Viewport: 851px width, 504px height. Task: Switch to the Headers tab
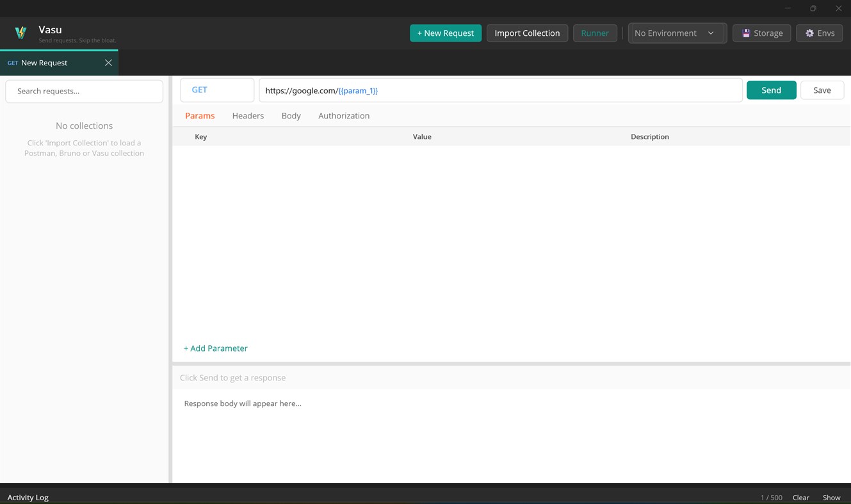pyautogui.click(x=248, y=116)
